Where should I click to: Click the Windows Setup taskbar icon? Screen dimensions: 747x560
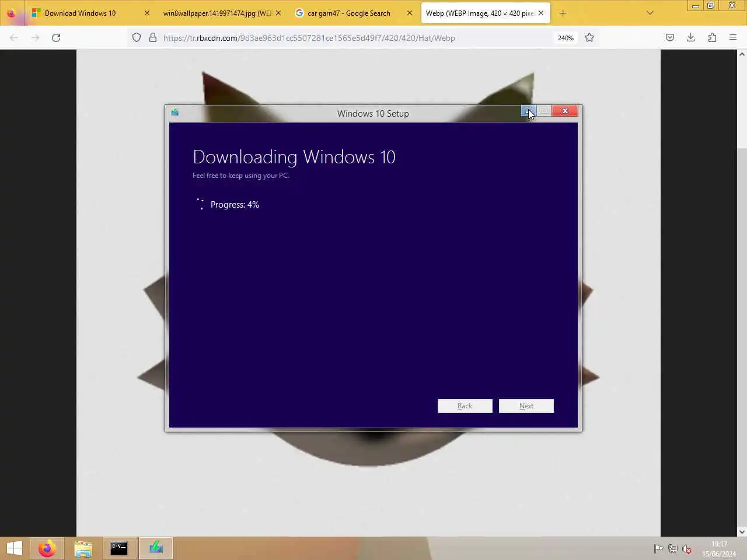click(155, 548)
